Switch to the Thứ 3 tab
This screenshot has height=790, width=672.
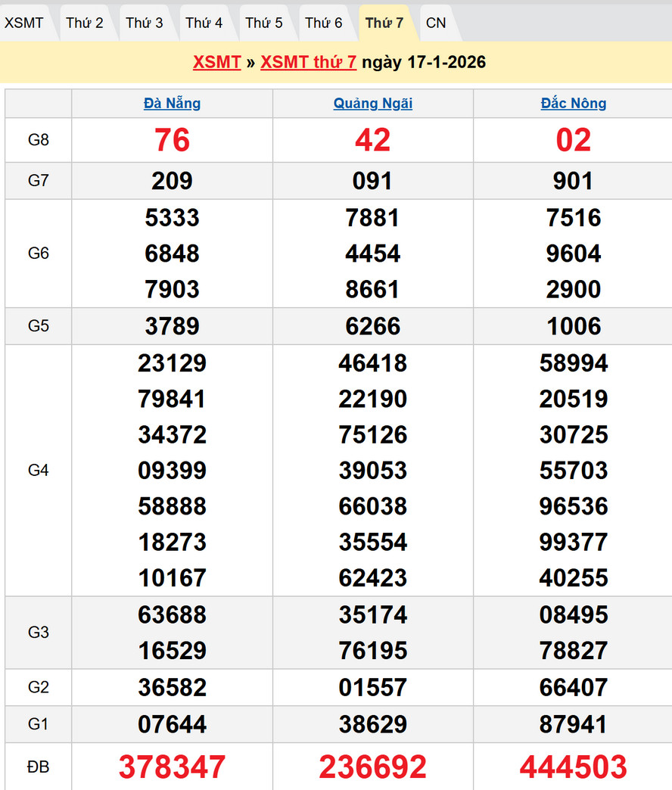[144, 23]
